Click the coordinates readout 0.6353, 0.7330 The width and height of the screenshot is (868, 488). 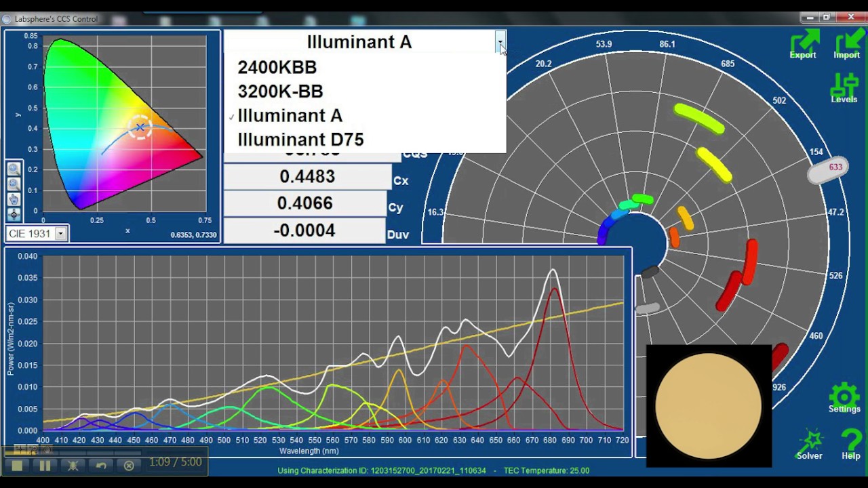[x=193, y=235]
